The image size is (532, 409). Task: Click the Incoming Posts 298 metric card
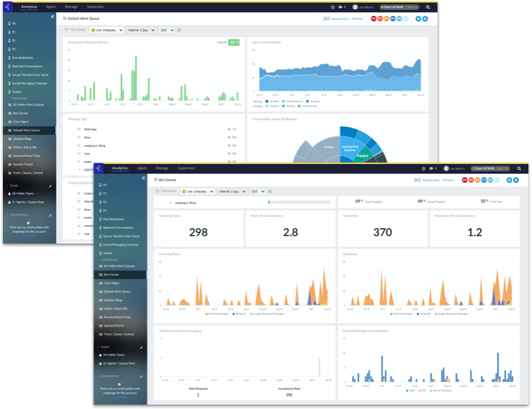click(198, 232)
